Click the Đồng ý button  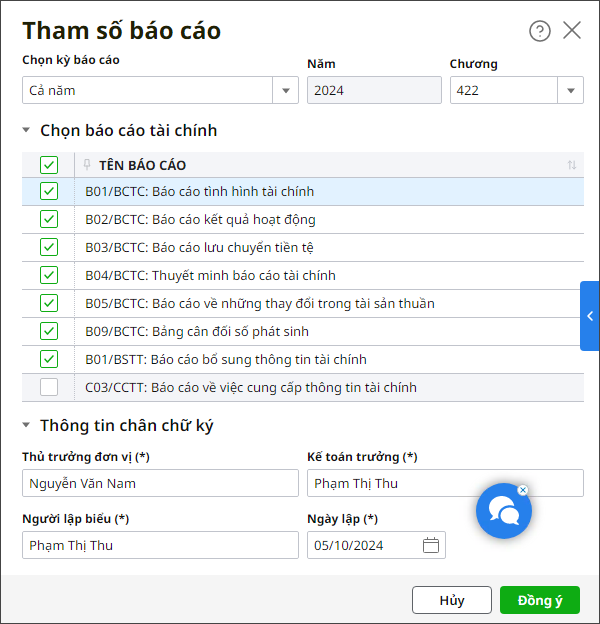[x=539, y=600]
